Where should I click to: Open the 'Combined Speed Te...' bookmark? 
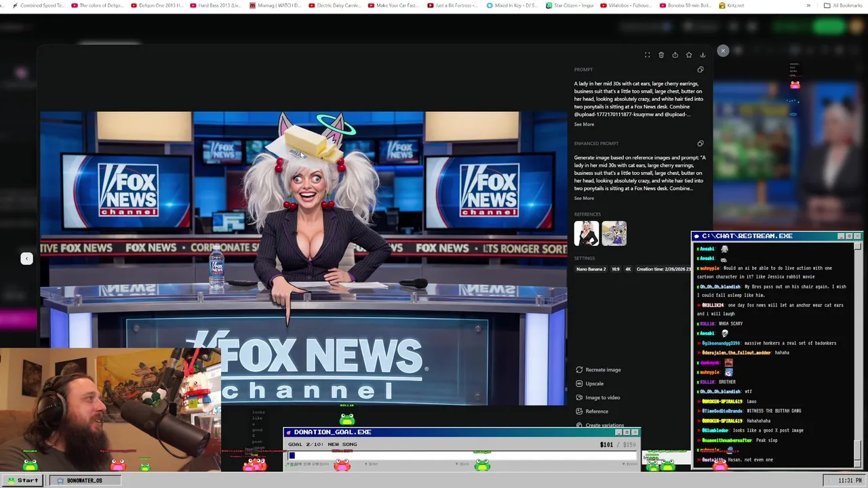[x=39, y=5]
